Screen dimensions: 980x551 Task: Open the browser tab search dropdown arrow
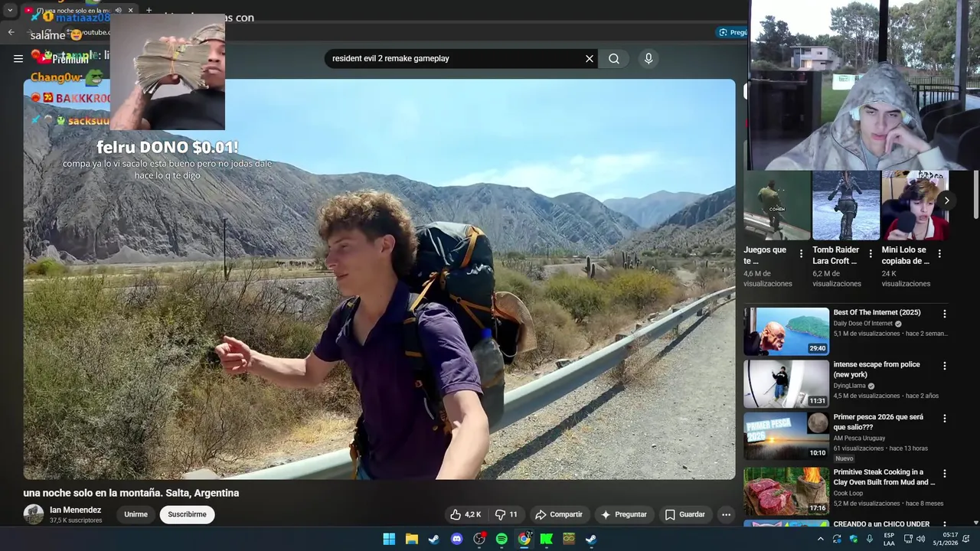pos(10,10)
